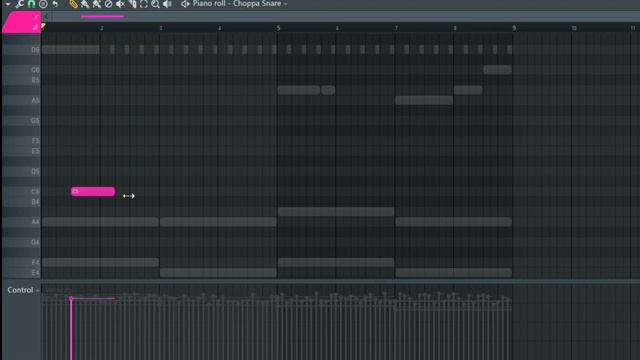Click the speaker icon before Piano roll title
Image resolution: width=640 pixels, height=360 pixels.
coord(185,4)
